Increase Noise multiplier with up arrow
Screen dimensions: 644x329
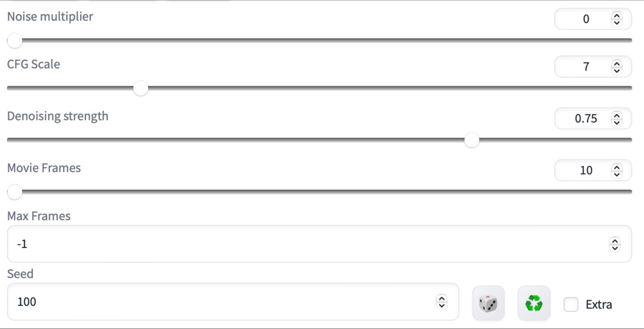coord(617,15)
